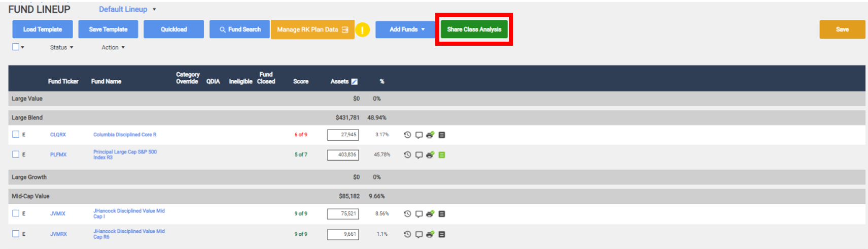Click the yellow exclamation warning icon

pos(362,30)
